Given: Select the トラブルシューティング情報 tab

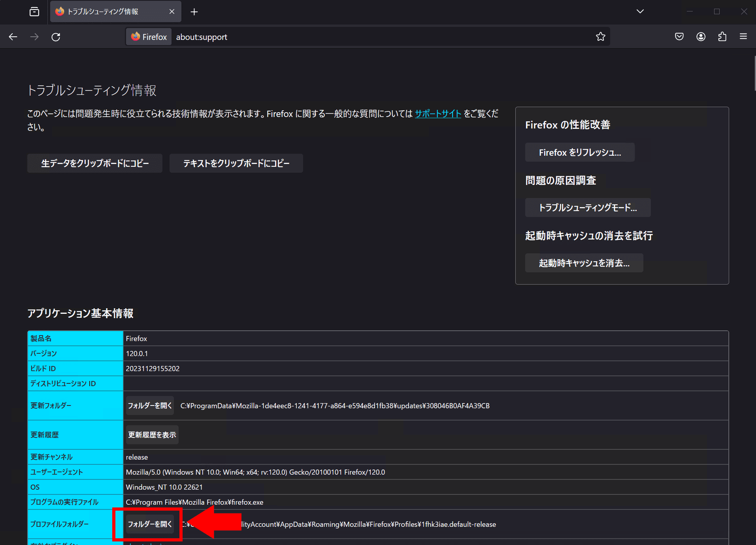Looking at the screenshot, I should tap(116, 12).
